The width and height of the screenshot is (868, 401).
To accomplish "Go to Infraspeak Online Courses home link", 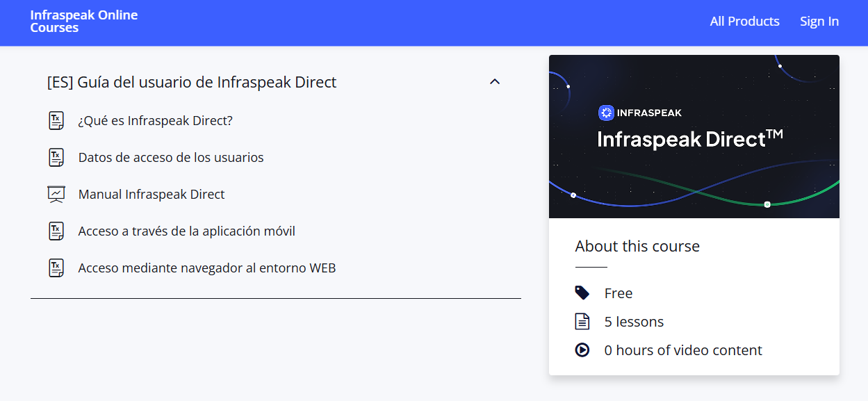I will pyautogui.click(x=84, y=22).
